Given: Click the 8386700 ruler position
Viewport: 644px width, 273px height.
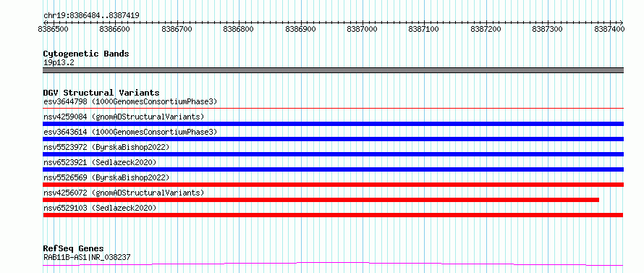Looking at the screenshot, I should pos(177,29).
